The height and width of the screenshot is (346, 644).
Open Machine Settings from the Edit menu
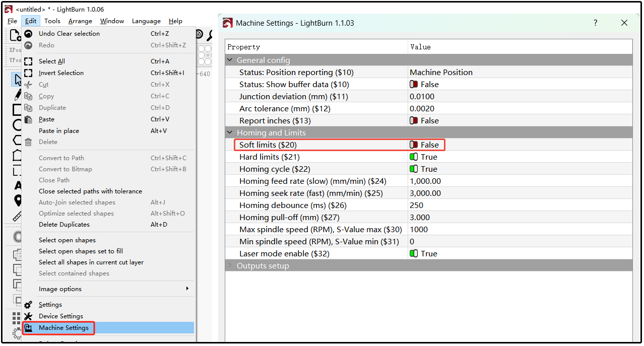[108, 328]
